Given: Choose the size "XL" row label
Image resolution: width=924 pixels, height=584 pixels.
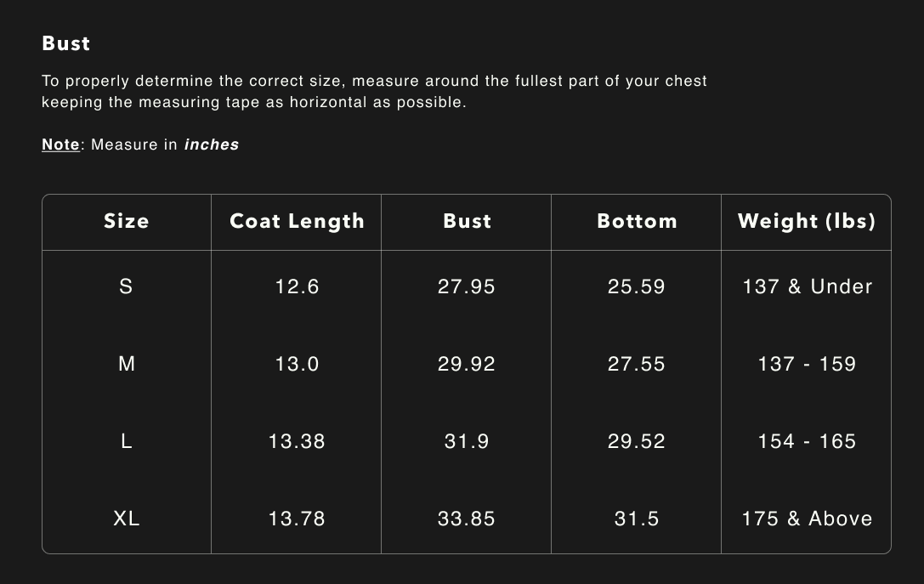Looking at the screenshot, I should pos(126,519).
